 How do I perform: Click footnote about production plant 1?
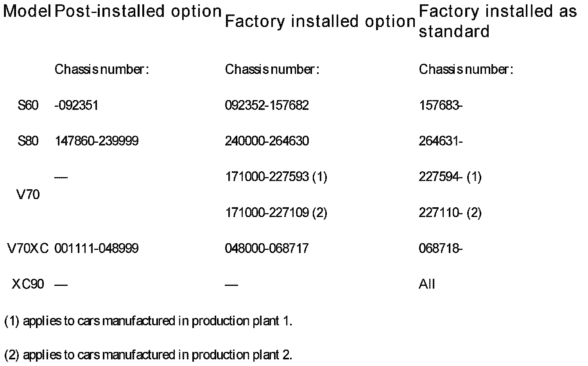[148, 321]
